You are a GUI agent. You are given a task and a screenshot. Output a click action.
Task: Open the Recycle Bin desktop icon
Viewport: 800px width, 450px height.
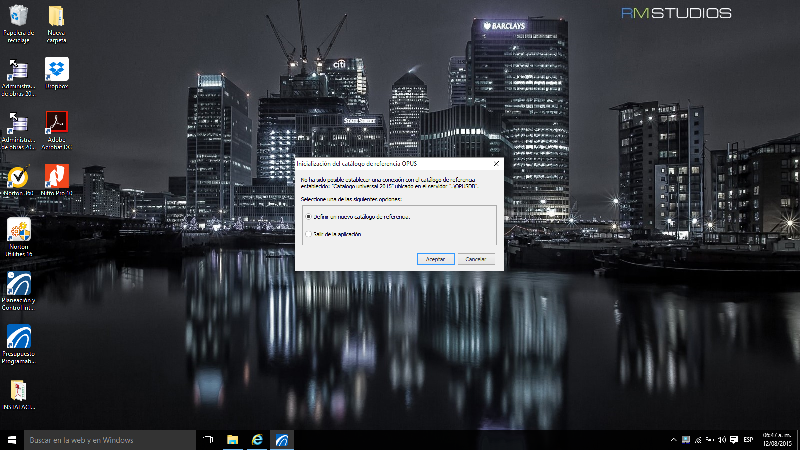(x=19, y=17)
